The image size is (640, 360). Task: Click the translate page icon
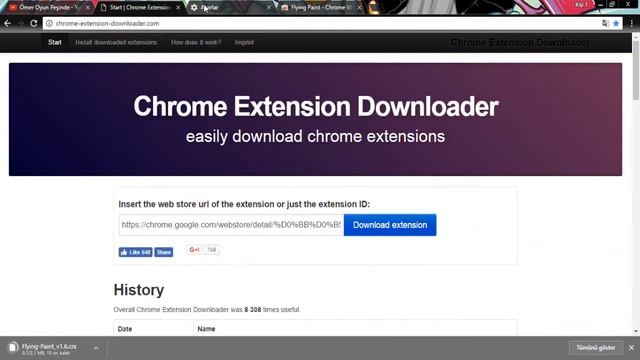[x=605, y=24]
